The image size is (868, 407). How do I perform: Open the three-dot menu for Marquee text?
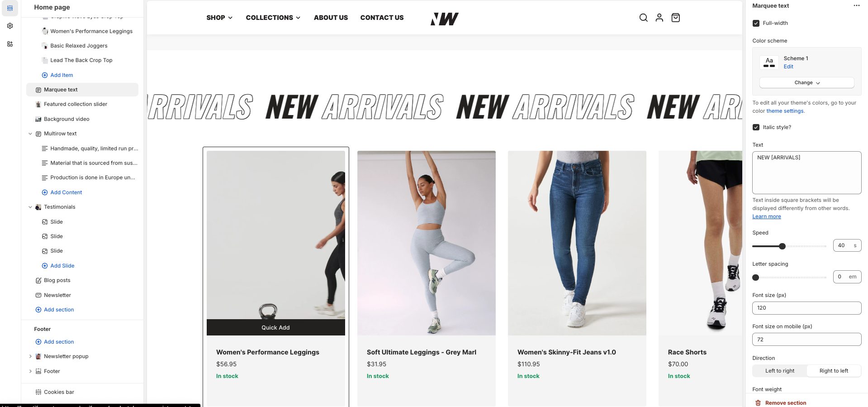[856, 6]
